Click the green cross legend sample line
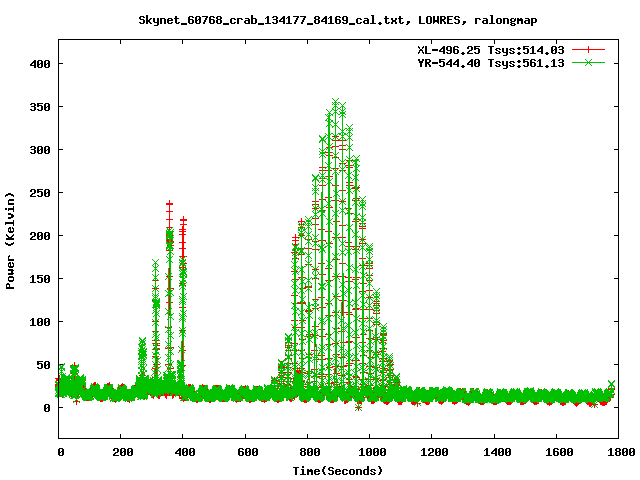Viewport: 640px width, 480px height. coord(588,63)
